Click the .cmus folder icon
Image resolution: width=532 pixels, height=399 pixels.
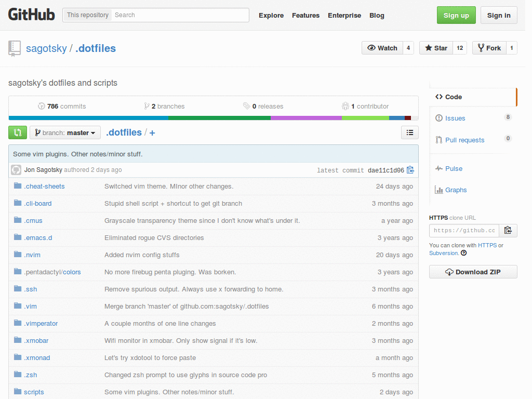click(18, 220)
